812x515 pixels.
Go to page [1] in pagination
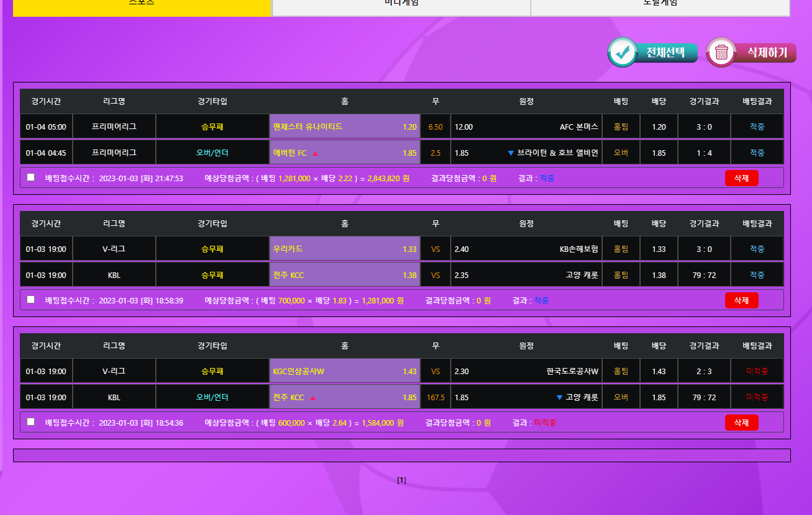coord(402,480)
